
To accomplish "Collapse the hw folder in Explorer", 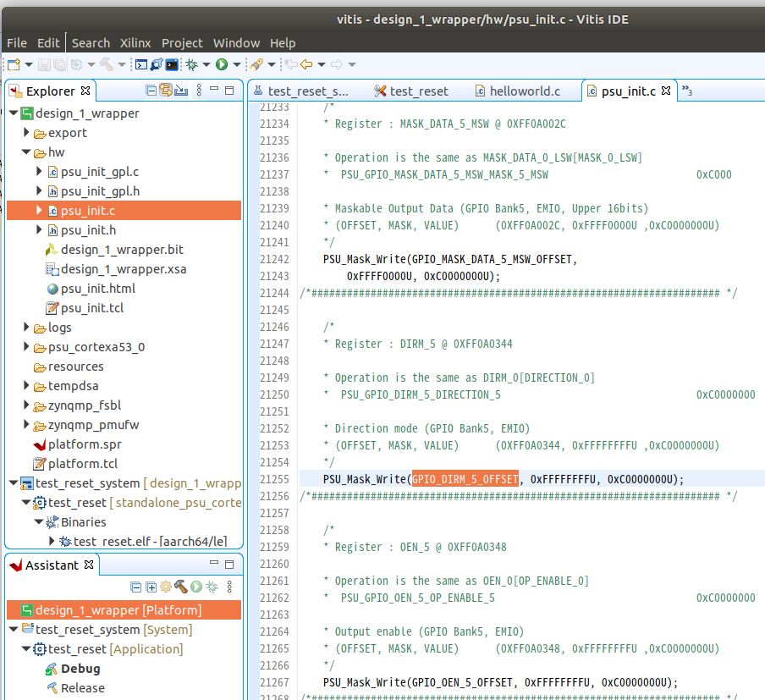I will (27, 152).
